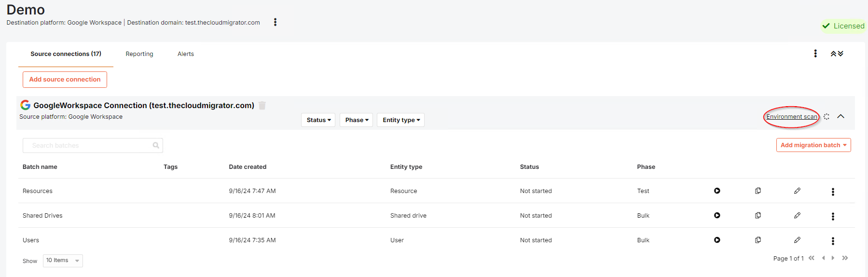The height and width of the screenshot is (277, 868).
Task: Focus the Search batches input field
Action: (93, 146)
